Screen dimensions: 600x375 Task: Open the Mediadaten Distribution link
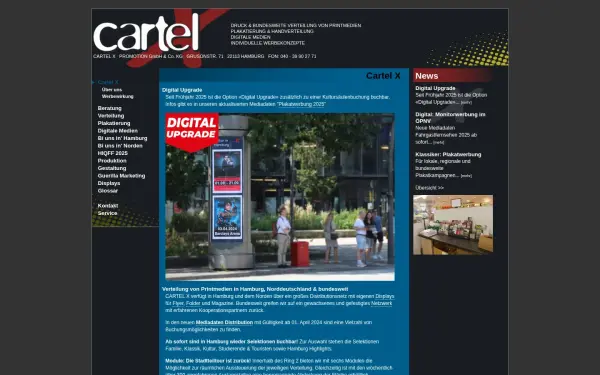(224, 323)
